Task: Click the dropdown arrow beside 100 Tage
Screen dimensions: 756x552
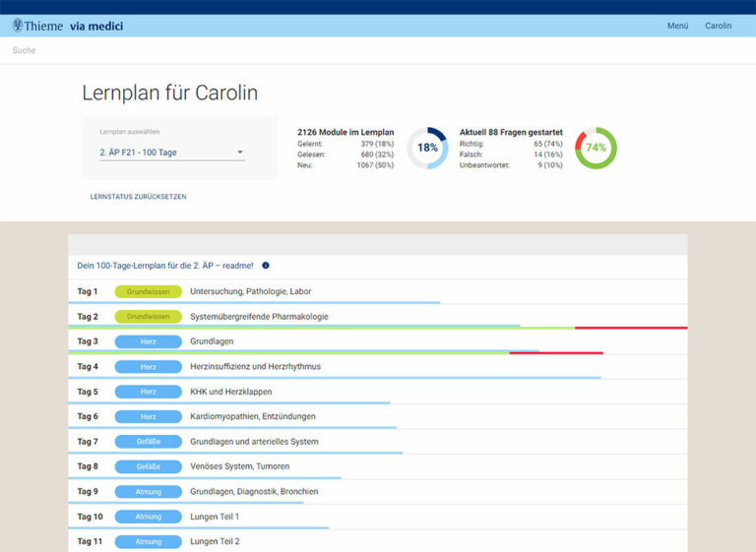Action: (x=239, y=153)
